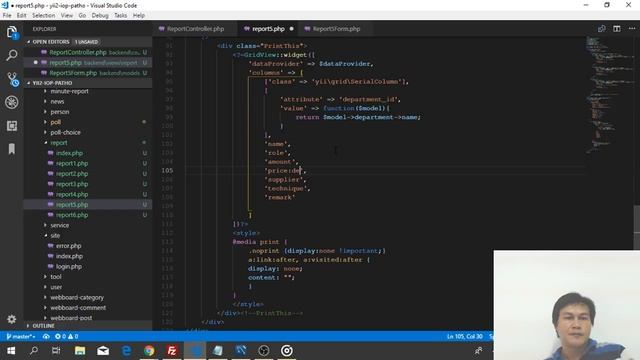Collapse the report folder

coord(59,142)
